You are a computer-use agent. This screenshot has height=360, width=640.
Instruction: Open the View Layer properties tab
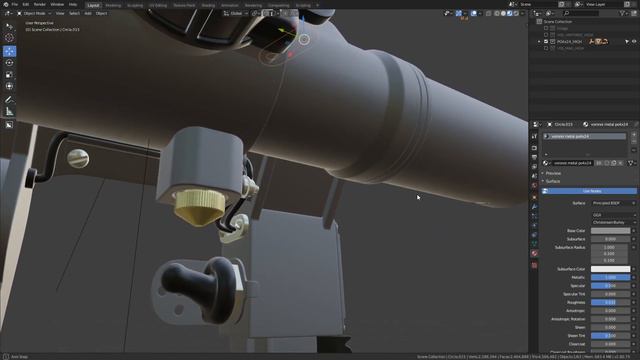coord(534,167)
